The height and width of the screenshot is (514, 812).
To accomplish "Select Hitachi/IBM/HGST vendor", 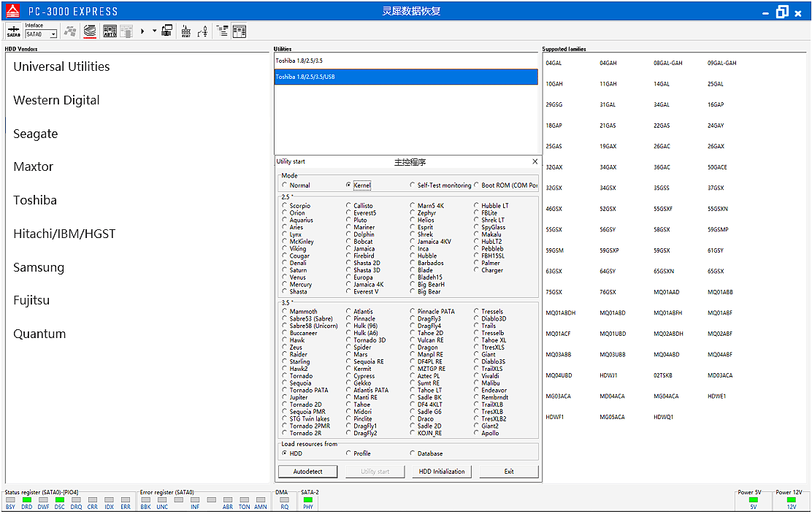I will click(x=64, y=234).
